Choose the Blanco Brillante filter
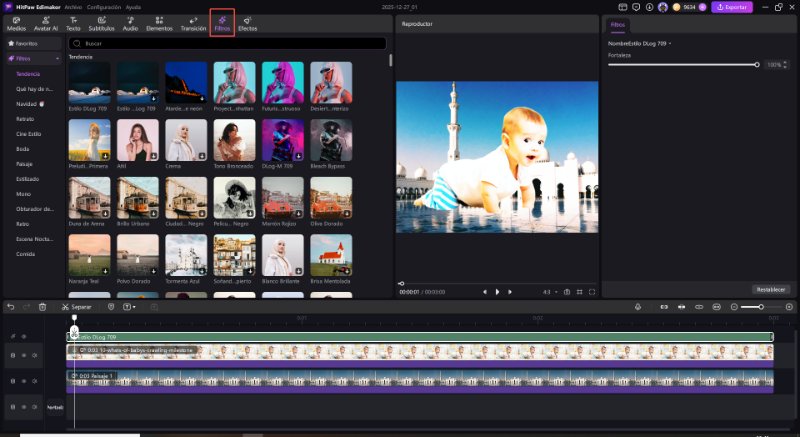 (x=283, y=255)
